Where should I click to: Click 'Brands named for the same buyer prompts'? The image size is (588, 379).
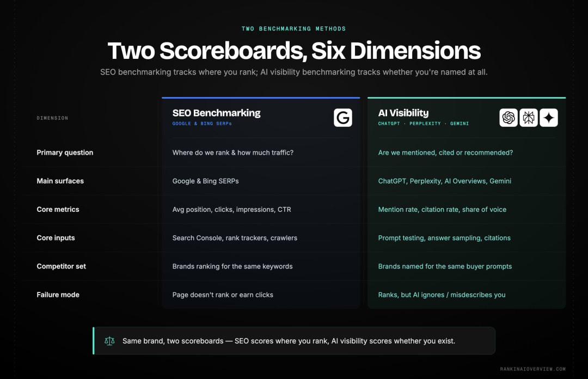click(x=445, y=266)
